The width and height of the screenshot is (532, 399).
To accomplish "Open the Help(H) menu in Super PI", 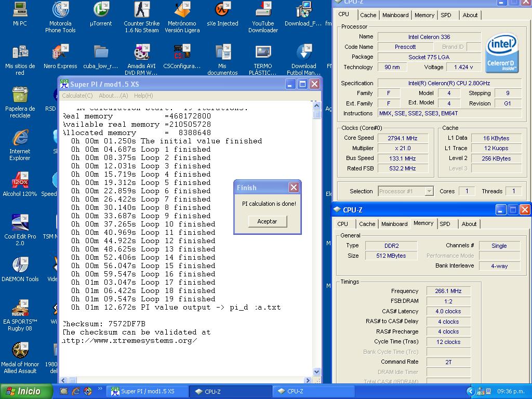I will pyautogui.click(x=143, y=96).
